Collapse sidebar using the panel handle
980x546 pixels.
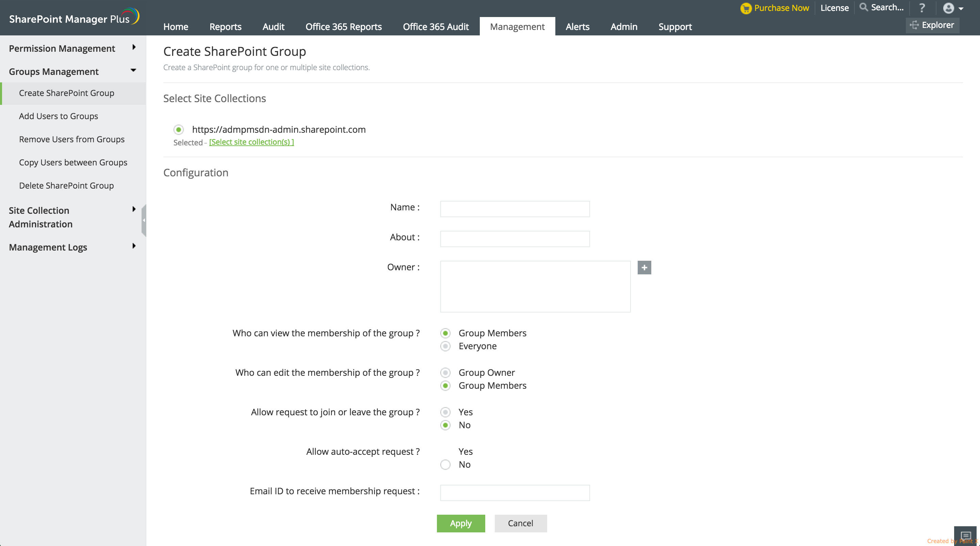pyautogui.click(x=144, y=220)
